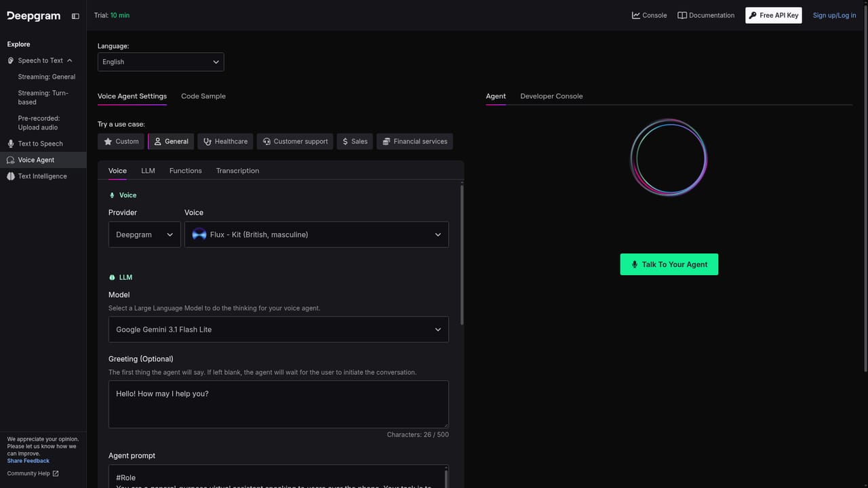Click the Community Help external link icon
This screenshot has width=868, height=488.
pos(56,474)
